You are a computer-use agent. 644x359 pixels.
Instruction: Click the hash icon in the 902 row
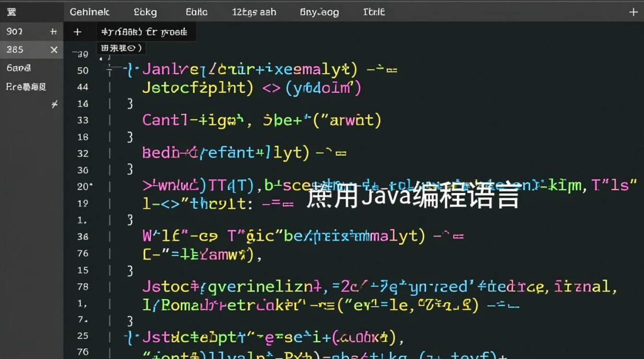tap(53, 32)
